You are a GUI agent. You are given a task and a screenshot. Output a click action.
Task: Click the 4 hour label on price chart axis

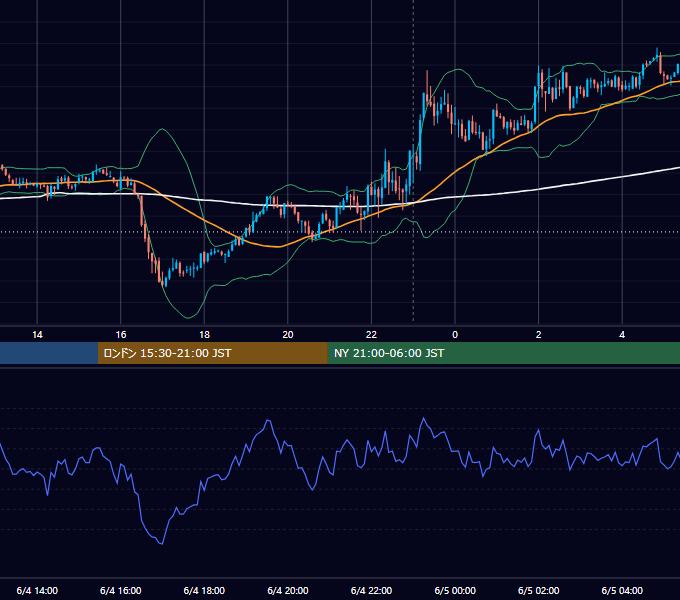tap(622, 335)
